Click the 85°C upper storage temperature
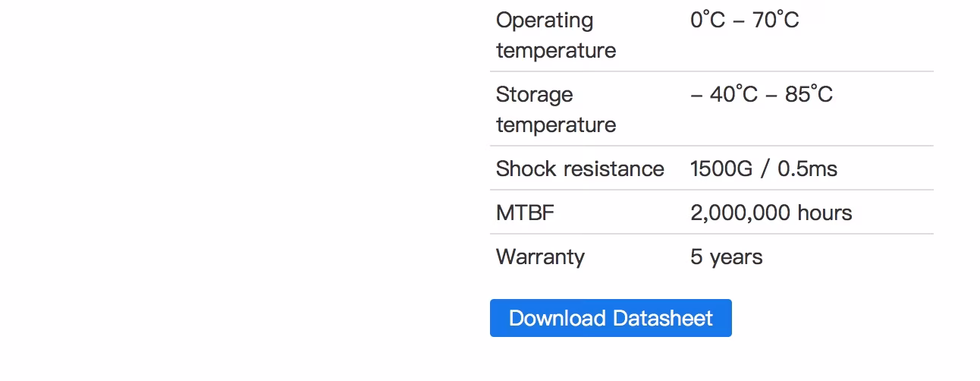The width and height of the screenshot is (980, 381). pos(809,94)
